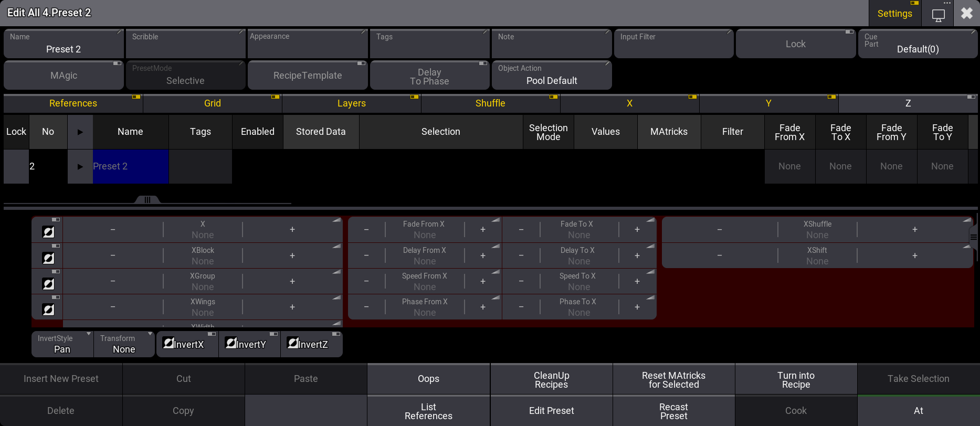Click the invert icon beside XBlock
980x426 pixels.
[48, 258]
